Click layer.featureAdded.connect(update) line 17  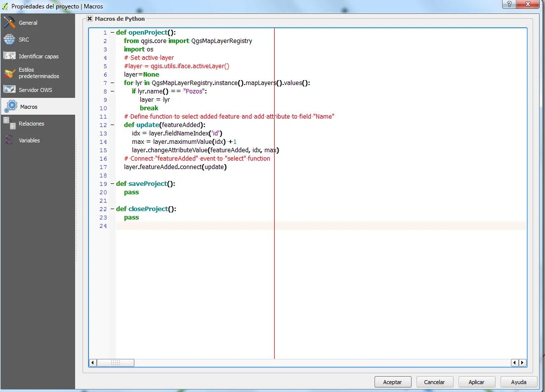175,167
